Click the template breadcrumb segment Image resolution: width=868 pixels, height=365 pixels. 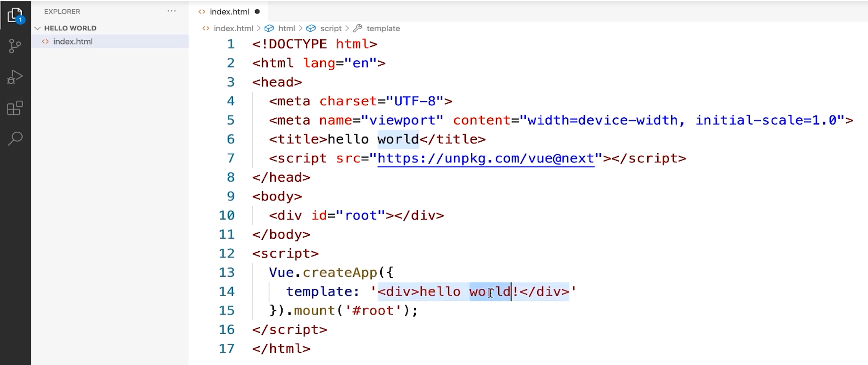coord(383,28)
